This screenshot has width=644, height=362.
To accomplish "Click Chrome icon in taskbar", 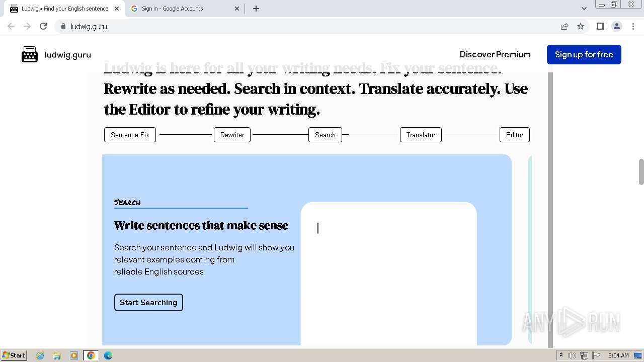I will coord(91,355).
